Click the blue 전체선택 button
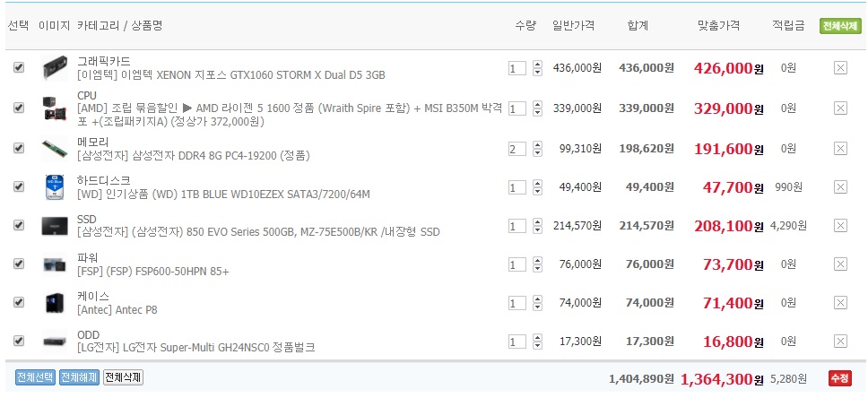Image resolution: width=868 pixels, height=398 pixels. click(36, 377)
